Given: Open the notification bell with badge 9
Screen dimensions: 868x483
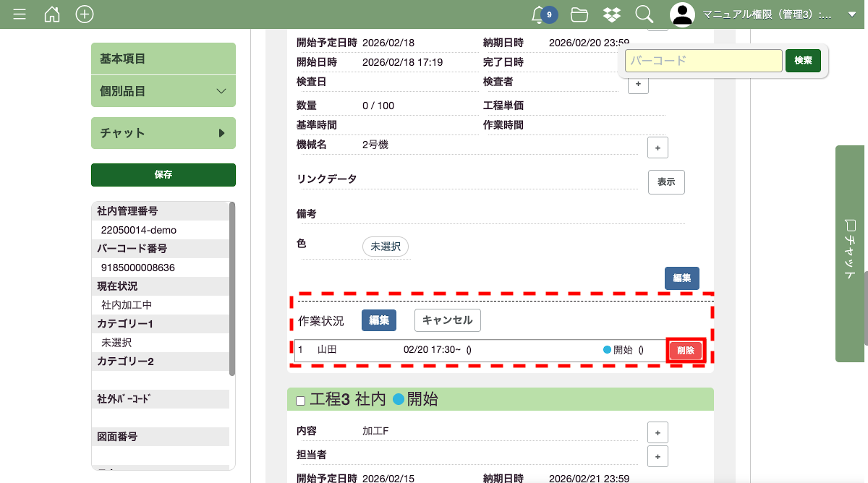Looking at the screenshot, I should tap(539, 14).
